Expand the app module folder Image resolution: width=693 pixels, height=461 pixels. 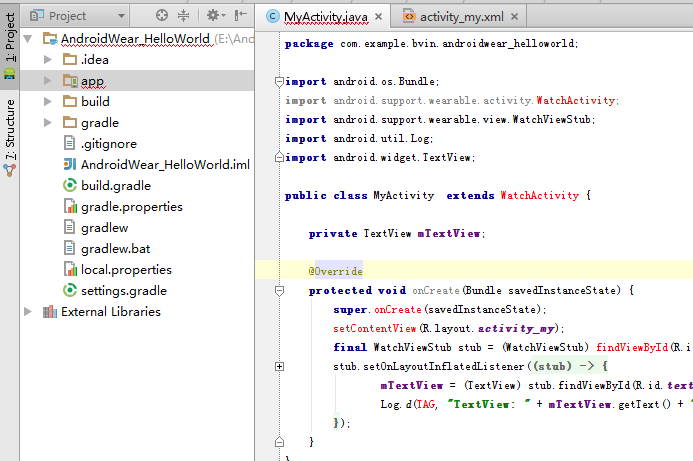click(x=48, y=80)
